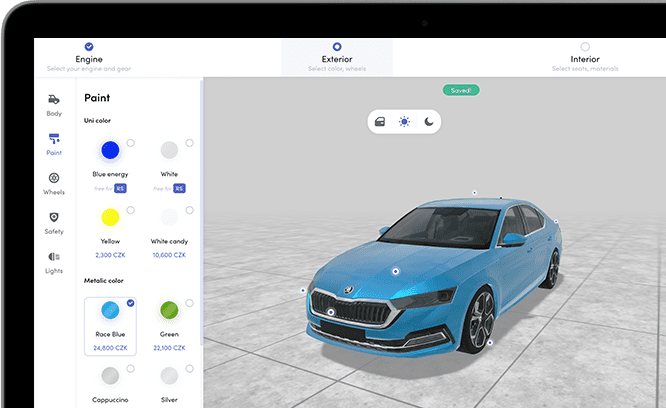
Task: Click the 24,800 CZK price
Action: [110, 348]
